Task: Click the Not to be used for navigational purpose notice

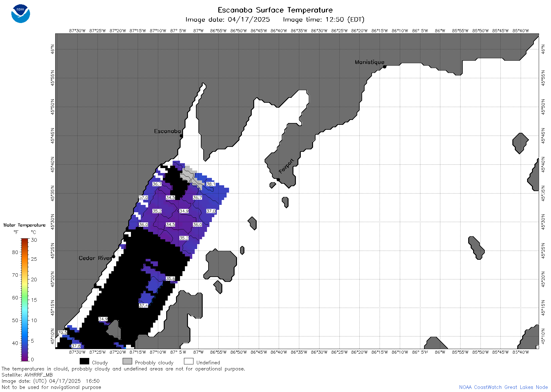Action: tap(51, 387)
